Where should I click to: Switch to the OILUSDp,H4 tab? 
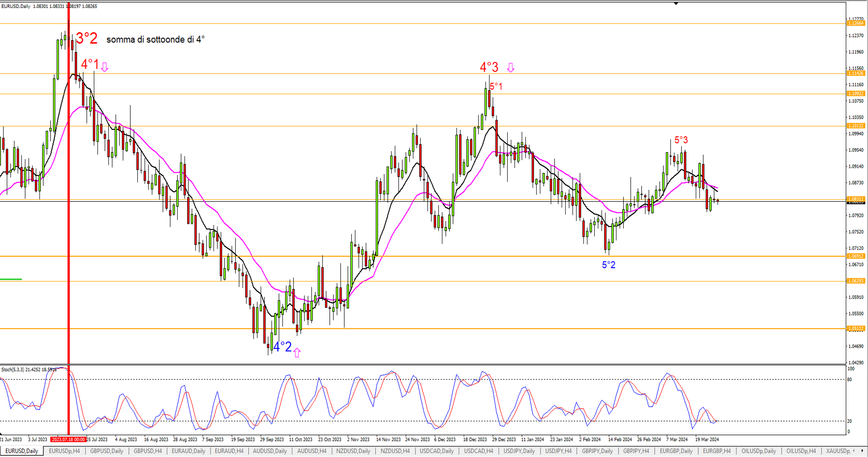(x=801, y=451)
